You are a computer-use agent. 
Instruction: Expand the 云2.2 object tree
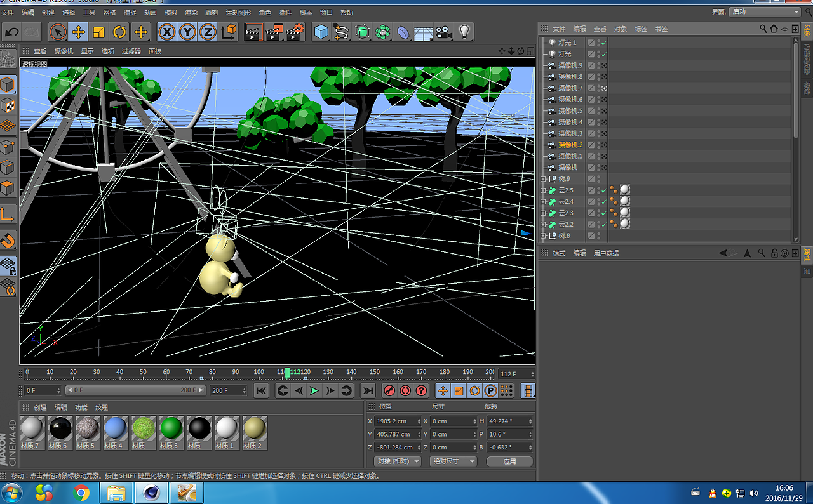point(543,225)
